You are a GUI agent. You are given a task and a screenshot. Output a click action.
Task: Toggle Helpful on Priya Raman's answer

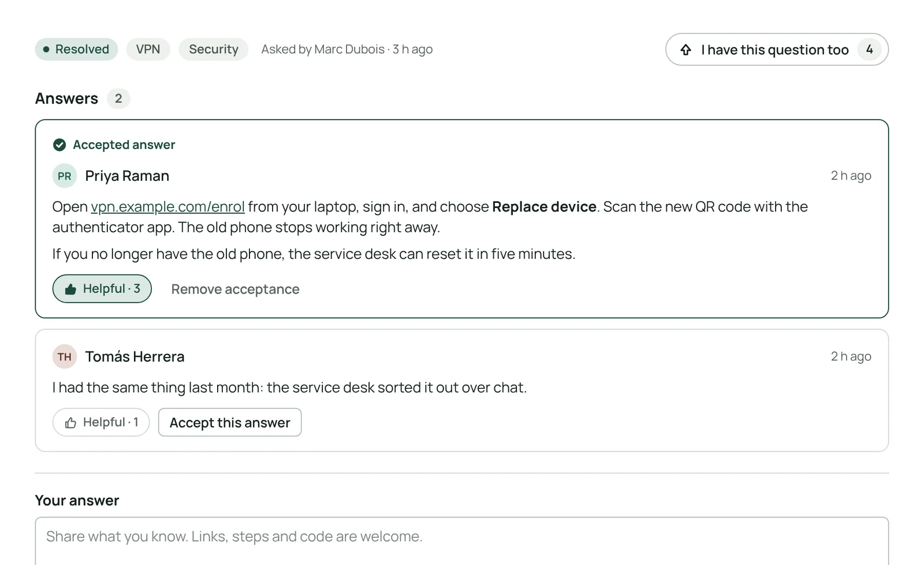tap(102, 289)
